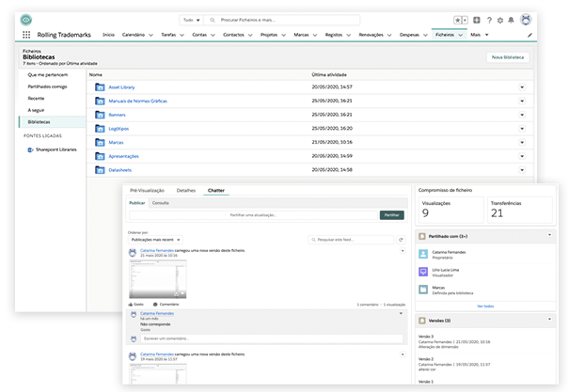Image resolution: width=569 pixels, height=392 pixels.
Task: Click the Asset Library folder icon
Action: click(100, 86)
